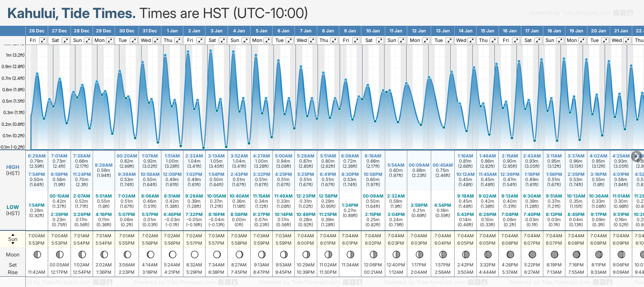Expand the Mon 12 Jan column
The image size is (644, 287).
point(426,40)
